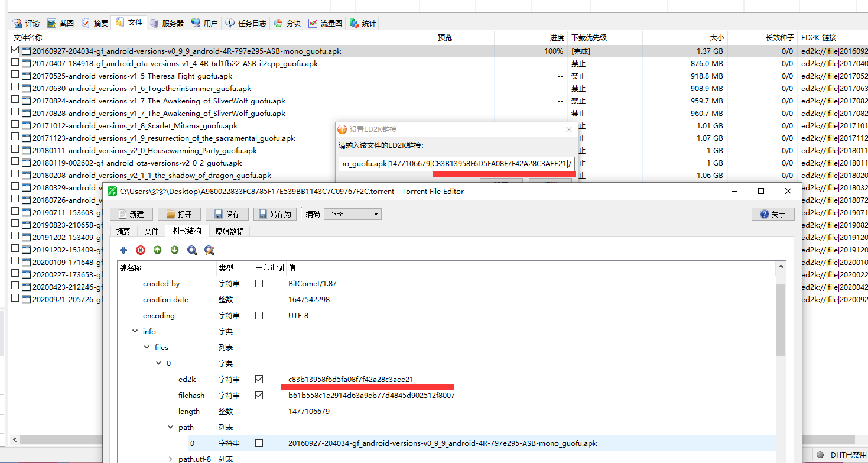
Task: Uncheck the first 20160927 apk file checkbox
Action: (x=15, y=50)
